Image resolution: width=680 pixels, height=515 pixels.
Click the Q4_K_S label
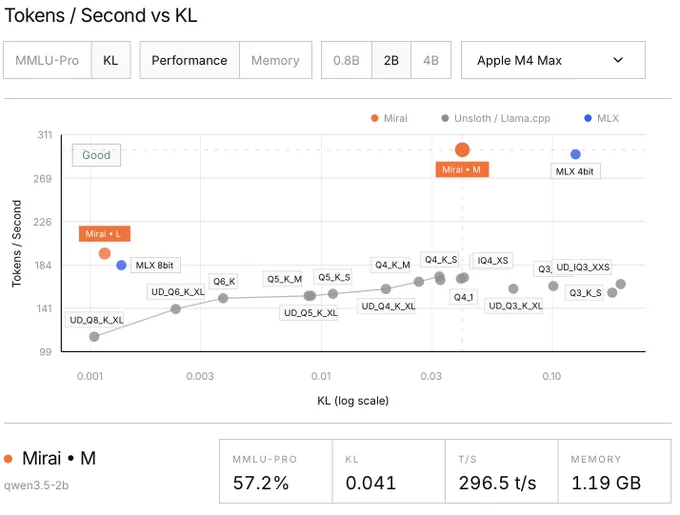click(440, 259)
